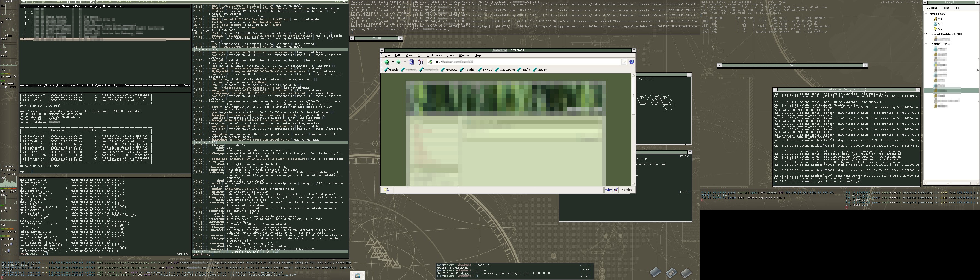
Task: Toggle the online/offline plug icon
Action: pos(608,190)
